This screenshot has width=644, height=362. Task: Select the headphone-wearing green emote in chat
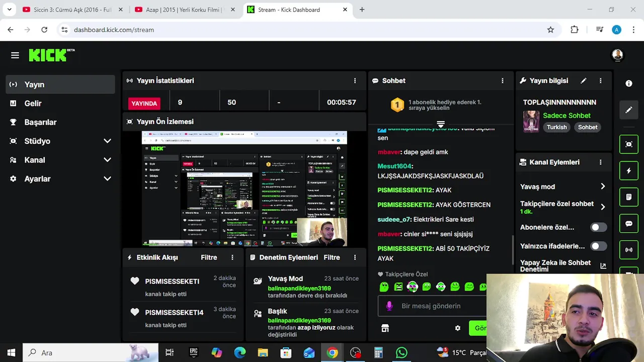tap(413, 287)
